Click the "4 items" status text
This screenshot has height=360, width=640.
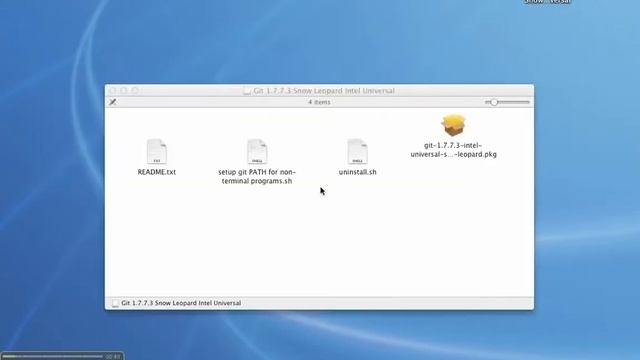[319, 102]
